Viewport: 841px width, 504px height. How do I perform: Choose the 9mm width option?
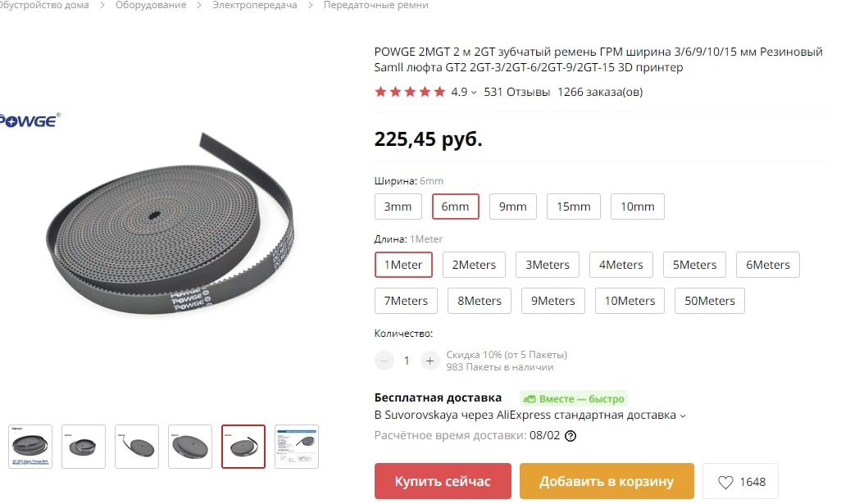513,207
